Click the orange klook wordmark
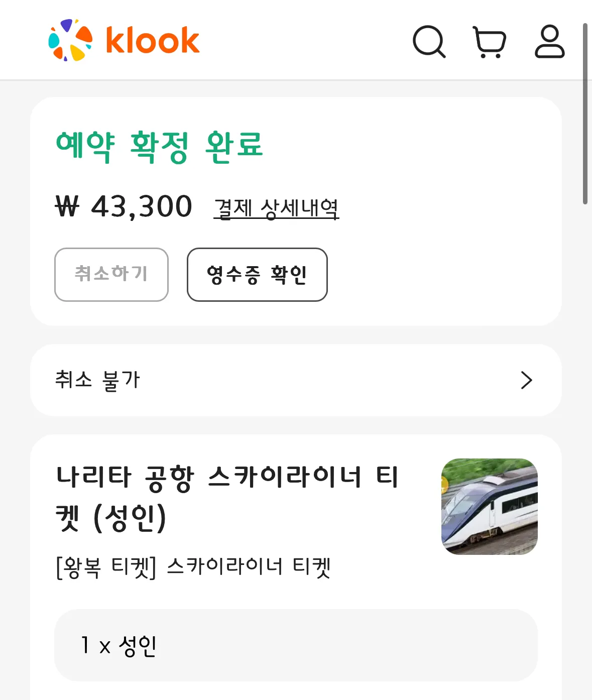The image size is (592, 700). [153, 40]
